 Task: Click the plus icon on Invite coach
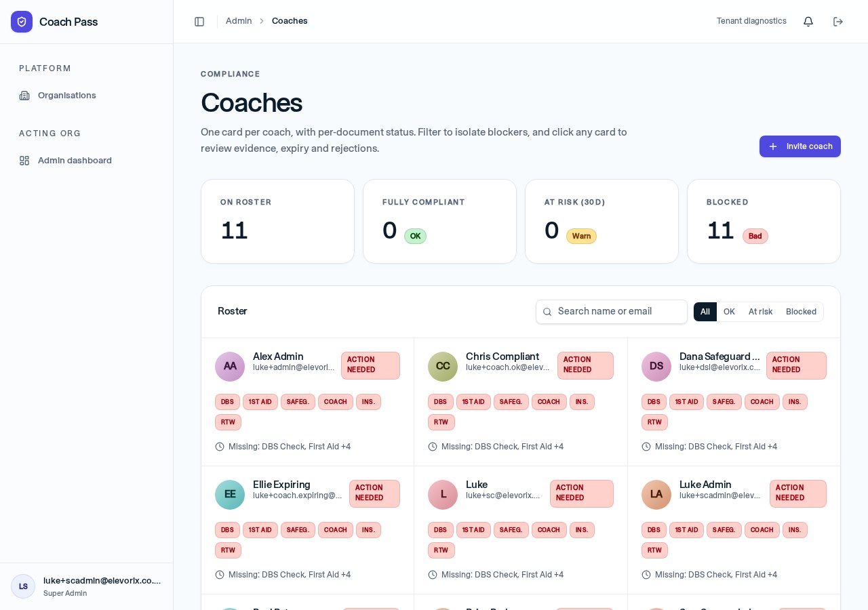[x=773, y=146]
